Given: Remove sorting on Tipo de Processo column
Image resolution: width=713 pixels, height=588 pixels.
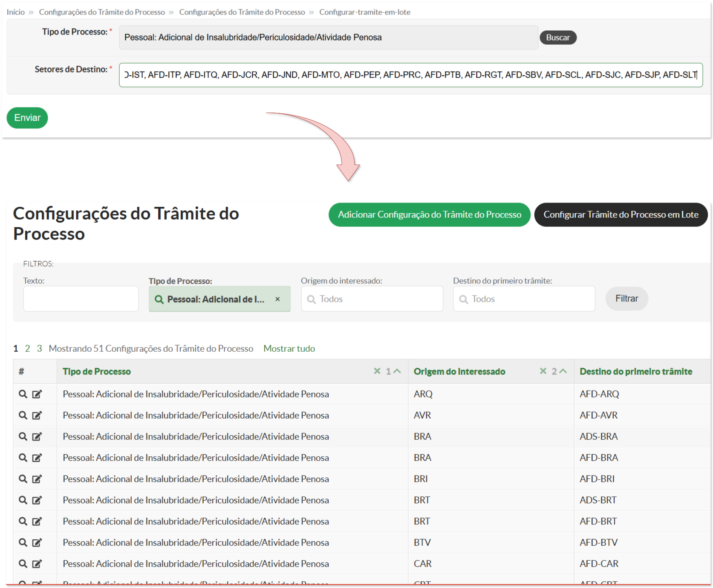Looking at the screenshot, I should tap(377, 371).
